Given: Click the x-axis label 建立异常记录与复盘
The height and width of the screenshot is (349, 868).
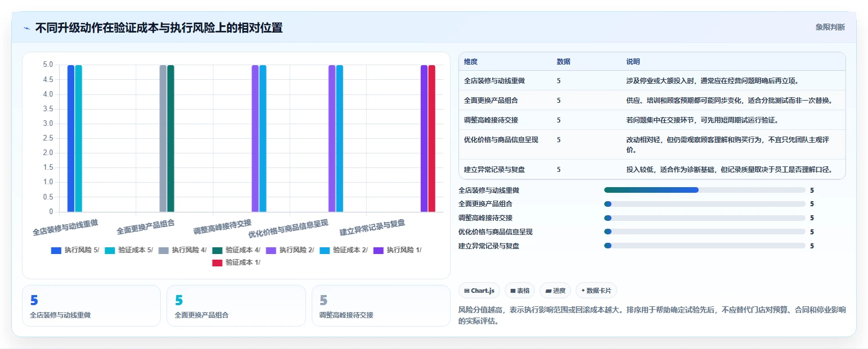Looking at the screenshot, I should 372,227.
